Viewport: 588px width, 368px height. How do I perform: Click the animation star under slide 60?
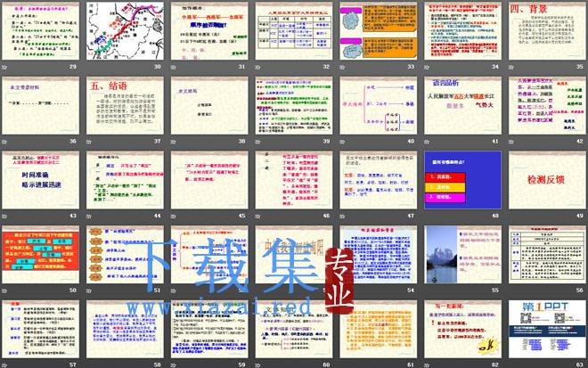point(258,365)
